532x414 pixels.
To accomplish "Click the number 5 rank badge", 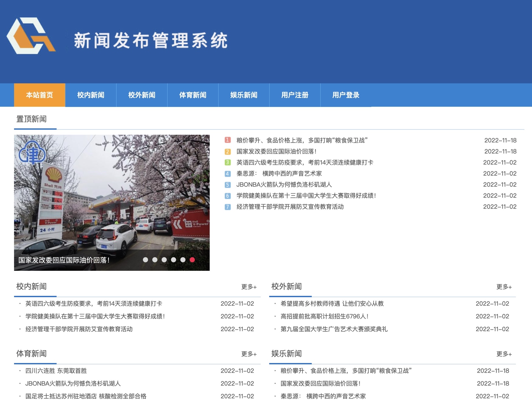I will coord(227,185).
